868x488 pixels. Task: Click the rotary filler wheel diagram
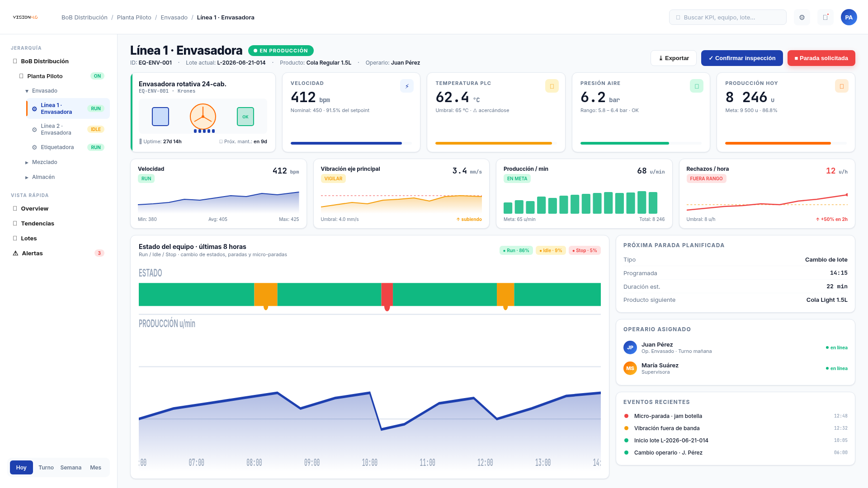pos(203,117)
